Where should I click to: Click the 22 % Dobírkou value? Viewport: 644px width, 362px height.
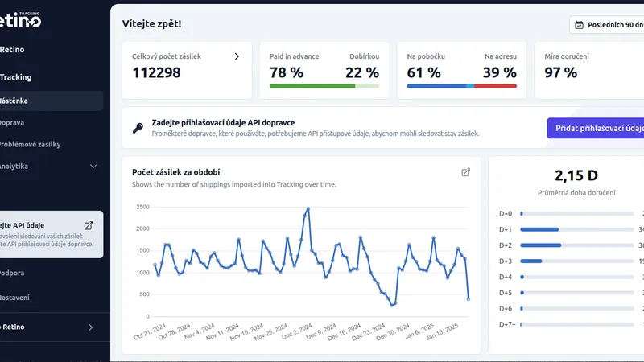click(362, 72)
